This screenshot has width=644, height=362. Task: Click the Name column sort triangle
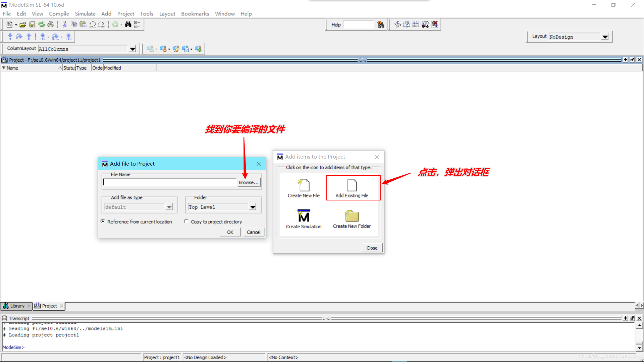pyautogui.click(x=60, y=68)
